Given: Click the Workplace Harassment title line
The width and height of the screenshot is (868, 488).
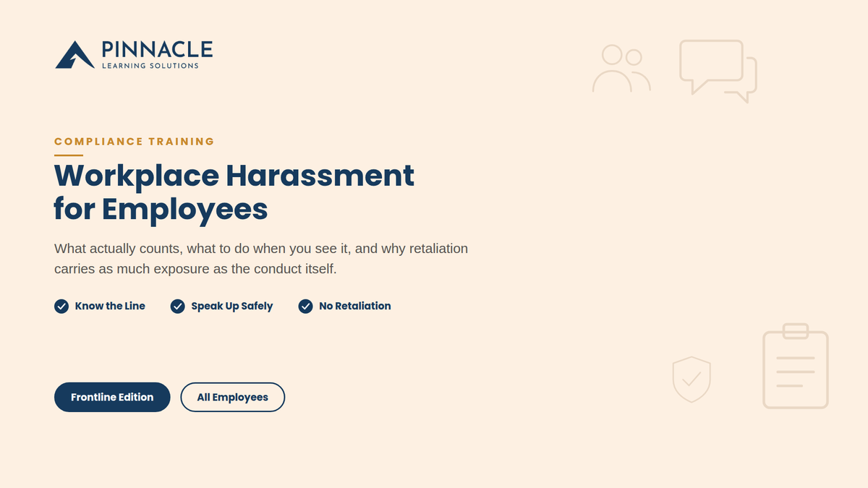Looking at the screenshot, I should 234,176.
